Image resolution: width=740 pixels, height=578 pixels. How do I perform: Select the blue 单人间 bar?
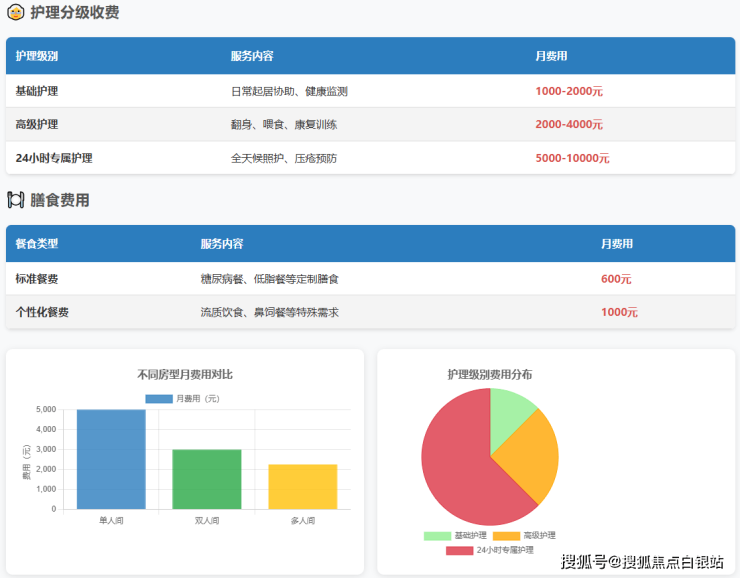111,460
